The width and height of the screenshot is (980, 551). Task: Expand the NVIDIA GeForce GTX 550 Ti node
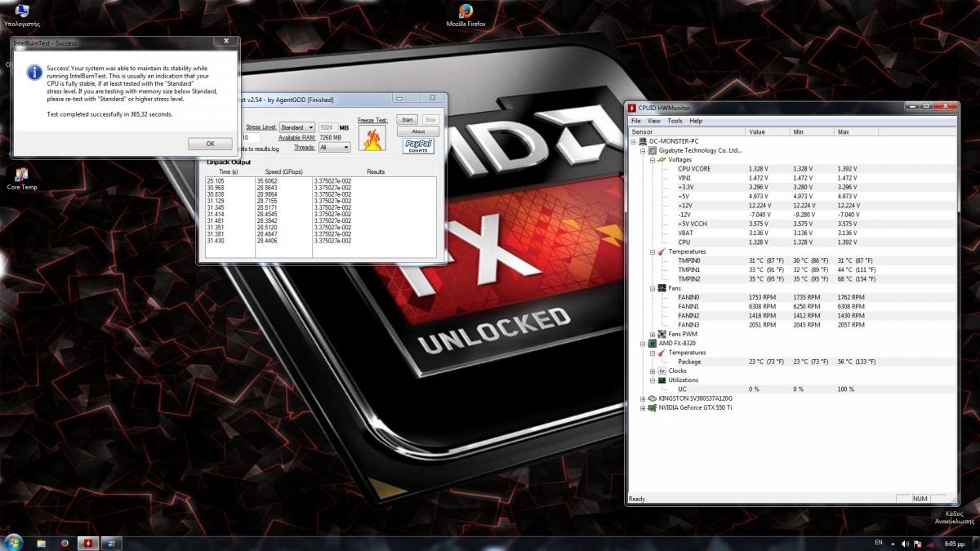(x=643, y=407)
